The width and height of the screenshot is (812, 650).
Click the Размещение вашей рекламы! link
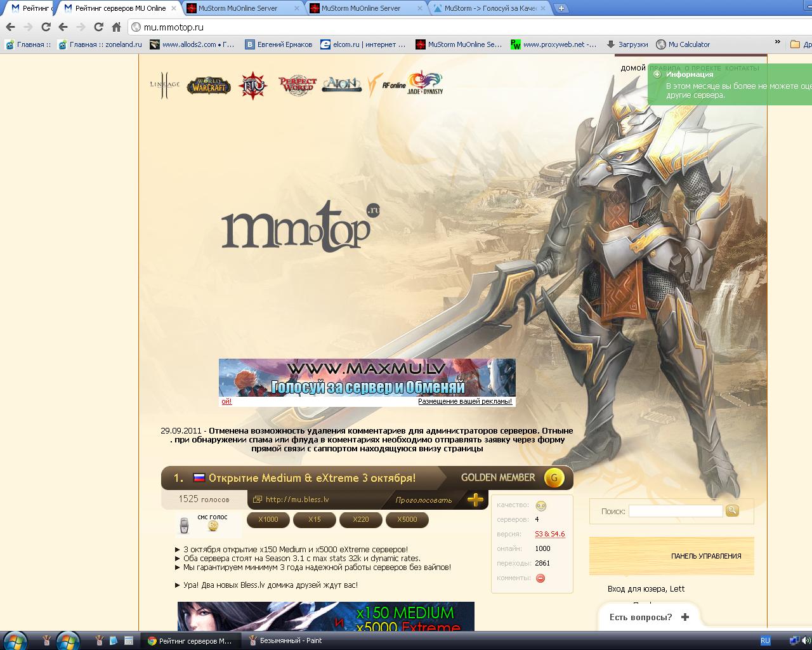[x=465, y=401]
